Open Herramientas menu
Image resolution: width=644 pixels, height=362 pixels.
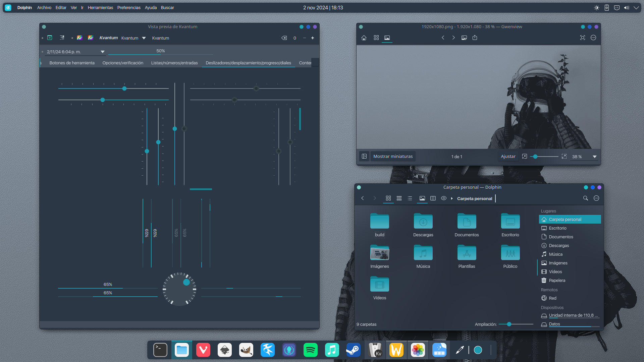click(100, 8)
